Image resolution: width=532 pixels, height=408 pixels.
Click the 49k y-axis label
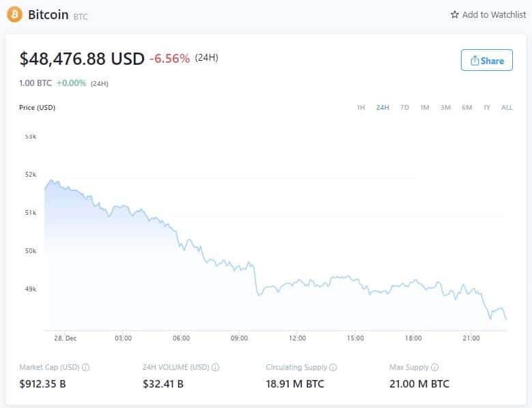pyautogui.click(x=31, y=289)
